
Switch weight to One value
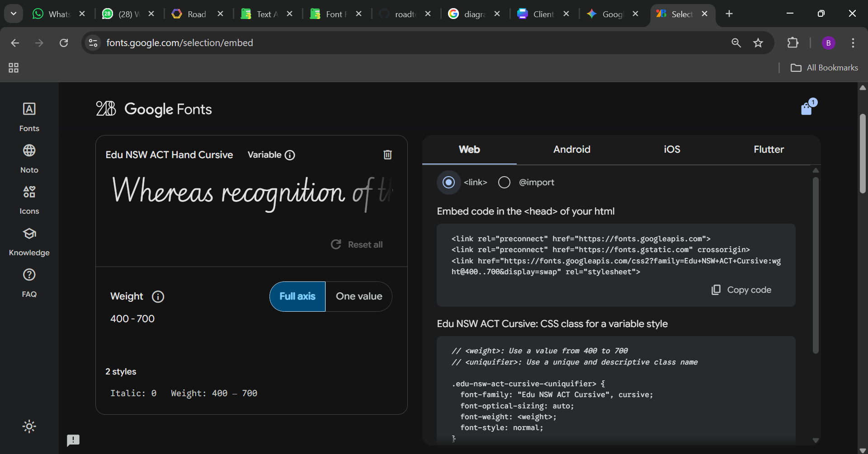359,296
